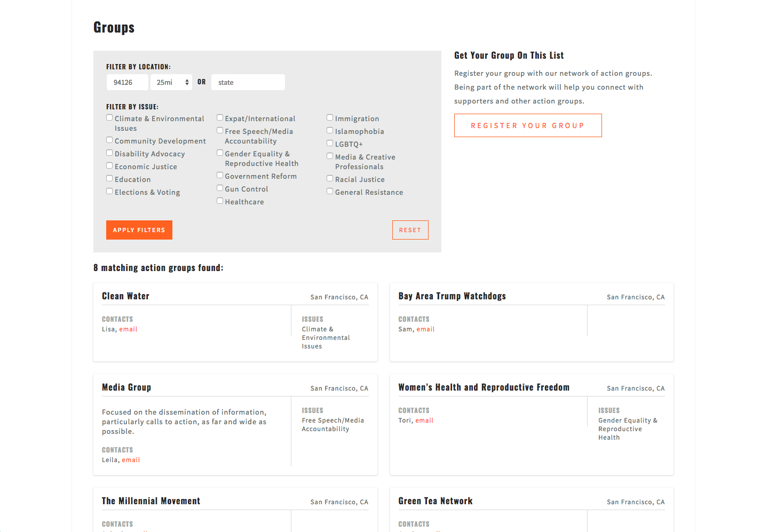
Task: Click the Green Tea Network title
Action: (436, 501)
